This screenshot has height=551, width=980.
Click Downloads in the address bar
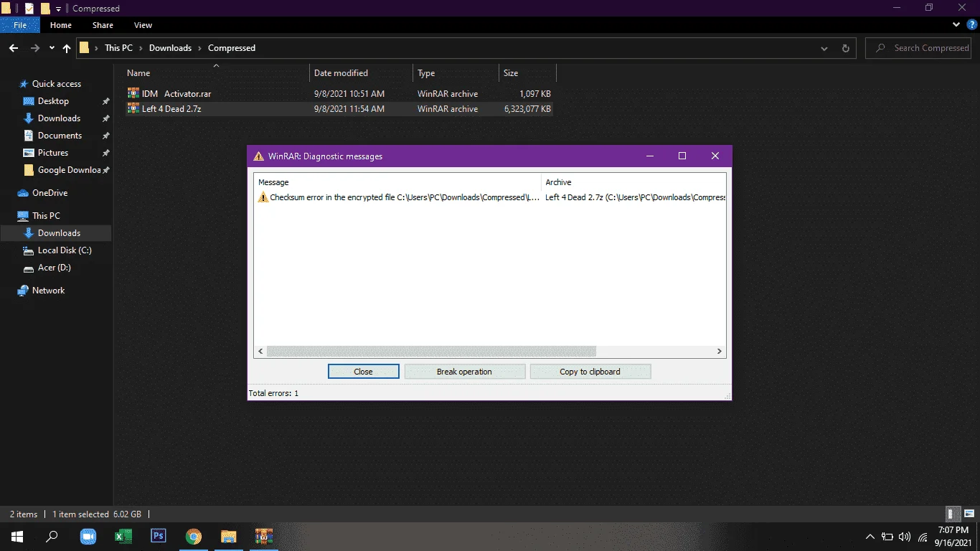coord(170,48)
